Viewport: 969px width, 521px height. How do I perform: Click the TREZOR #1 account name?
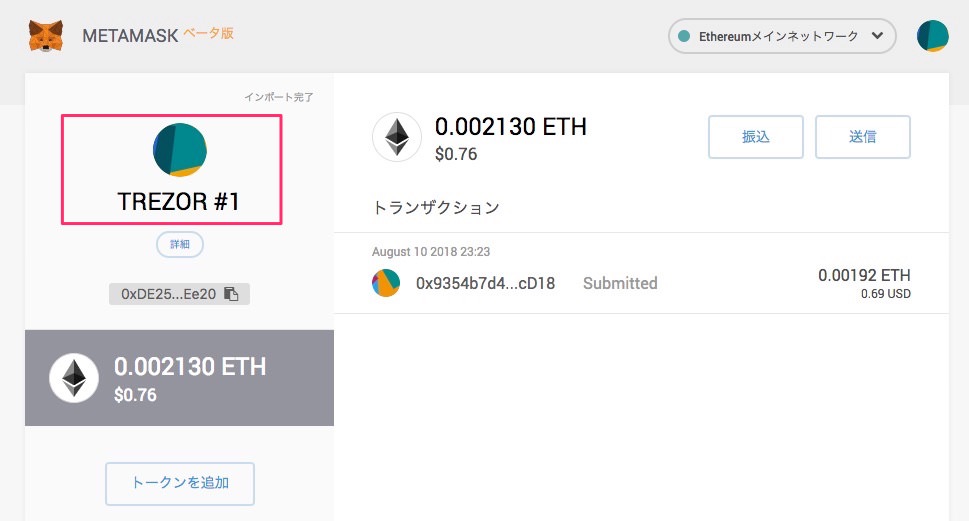[x=179, y=201]
